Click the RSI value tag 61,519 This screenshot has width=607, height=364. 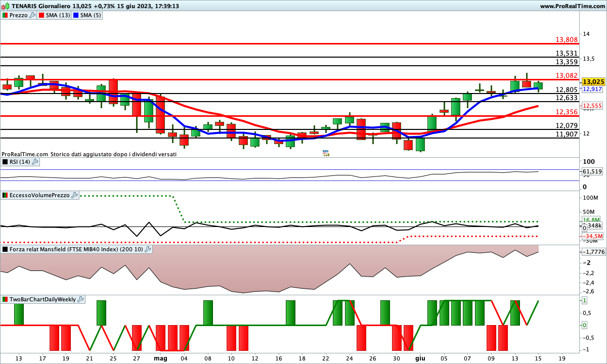(x=592, y=172)
